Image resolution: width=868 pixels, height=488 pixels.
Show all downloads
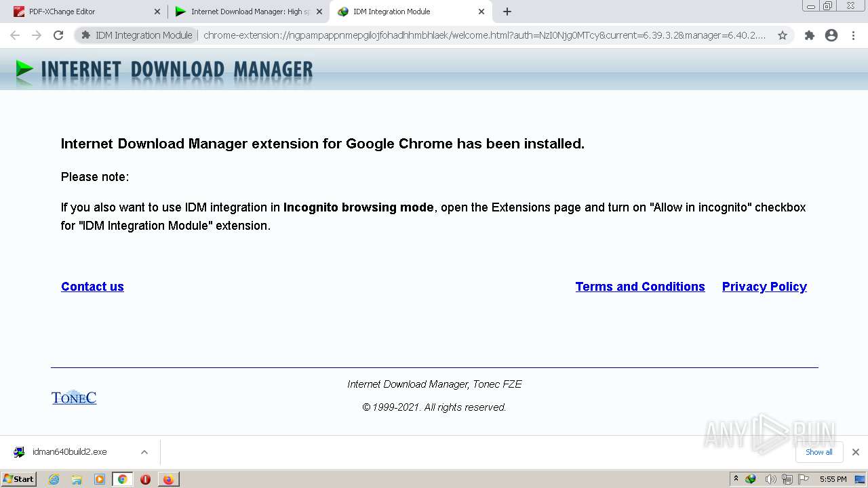[x=818, y=452]
